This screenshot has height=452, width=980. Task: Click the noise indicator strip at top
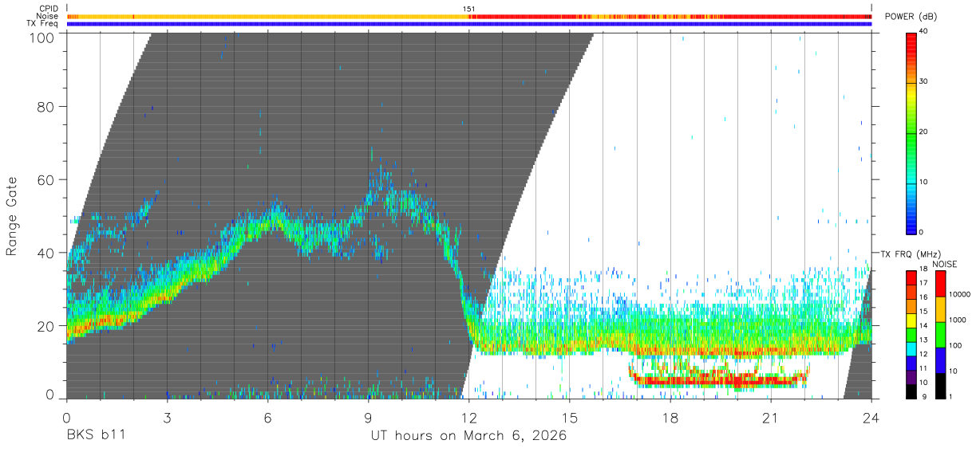(468, 16)
